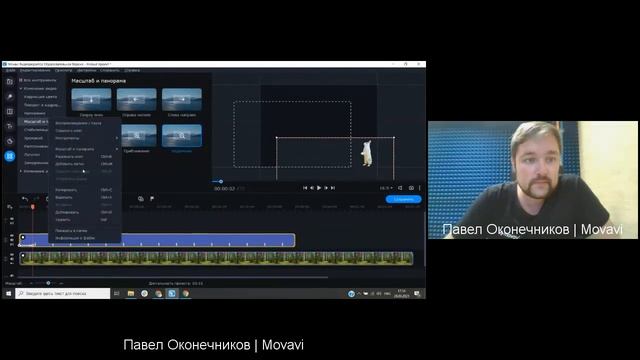The width and height of the screenshot is (640, 360).
Task: Click the preview seek slider handle
Action: pyautogui.click(x=221, y=181)
